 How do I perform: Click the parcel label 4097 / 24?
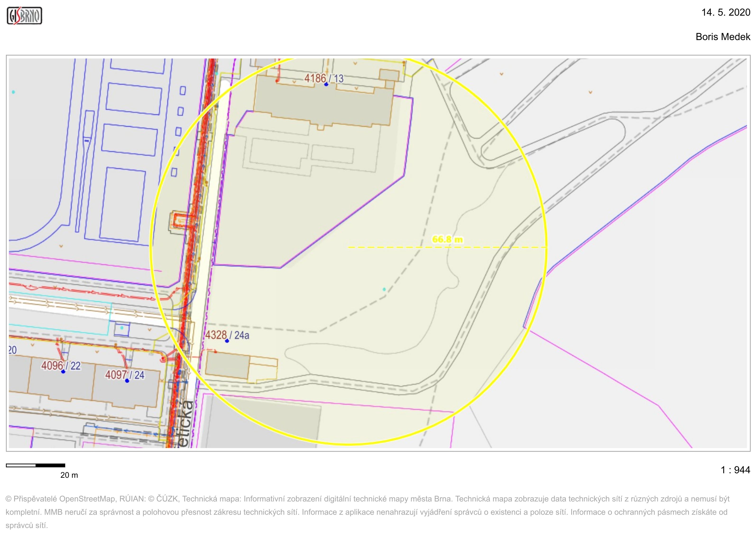[x=125, y=375]
